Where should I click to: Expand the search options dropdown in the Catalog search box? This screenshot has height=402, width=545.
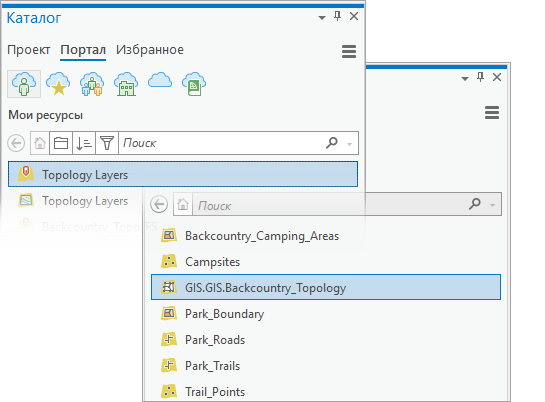[350, 144]
